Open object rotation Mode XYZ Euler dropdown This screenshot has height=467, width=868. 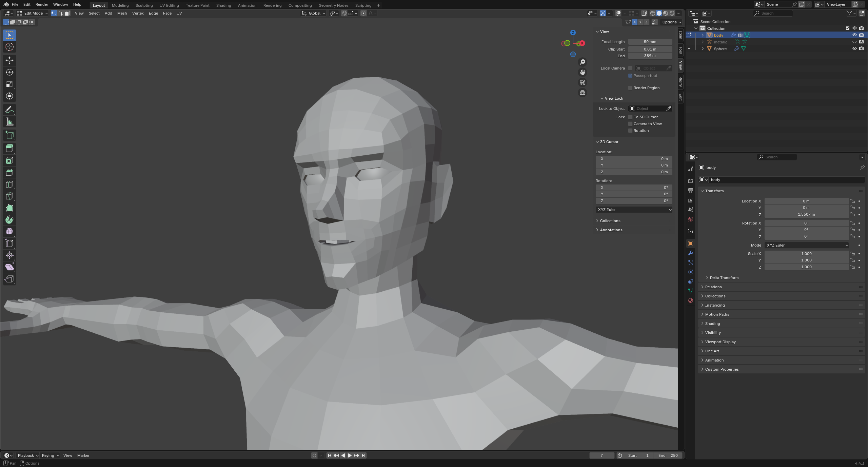[x=807, y=245]
